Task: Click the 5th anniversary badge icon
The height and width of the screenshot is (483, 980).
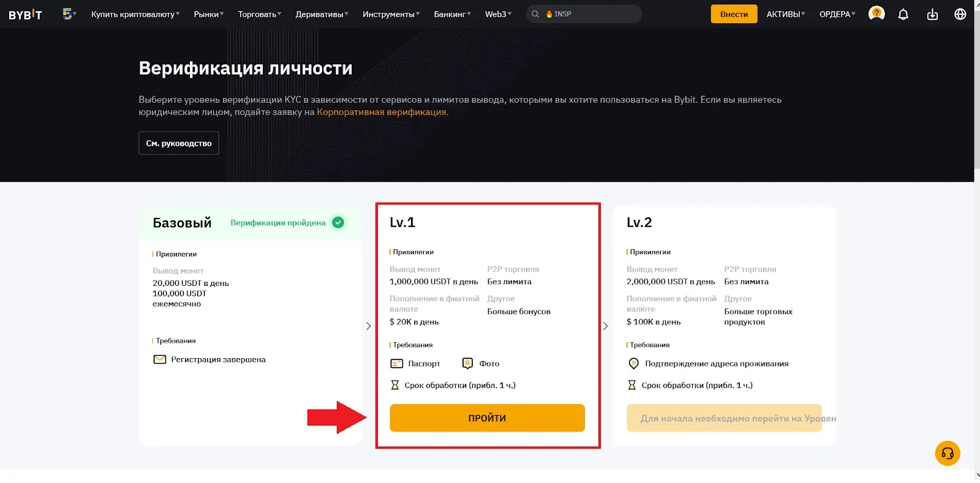Action: (68, 13)
